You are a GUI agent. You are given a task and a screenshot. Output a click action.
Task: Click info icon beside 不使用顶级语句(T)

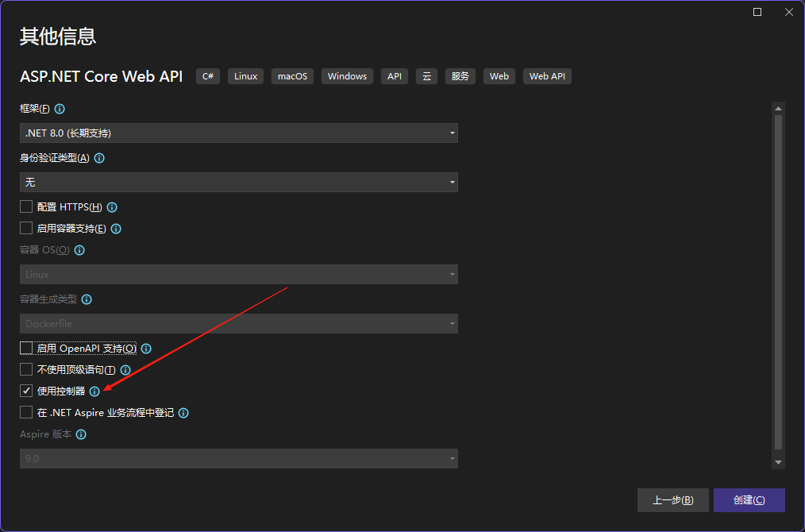pos(125,370)
